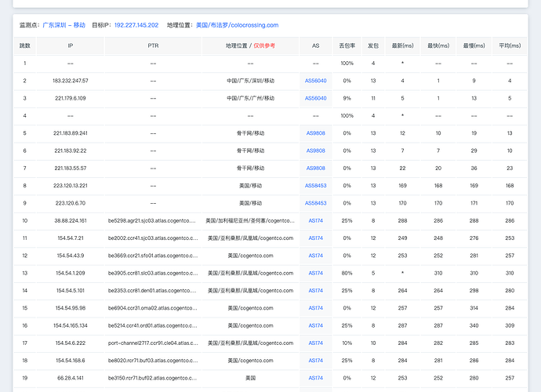
Task: Open AS174 link for 154.54.95.98
Action: click(x=316, y=308)
